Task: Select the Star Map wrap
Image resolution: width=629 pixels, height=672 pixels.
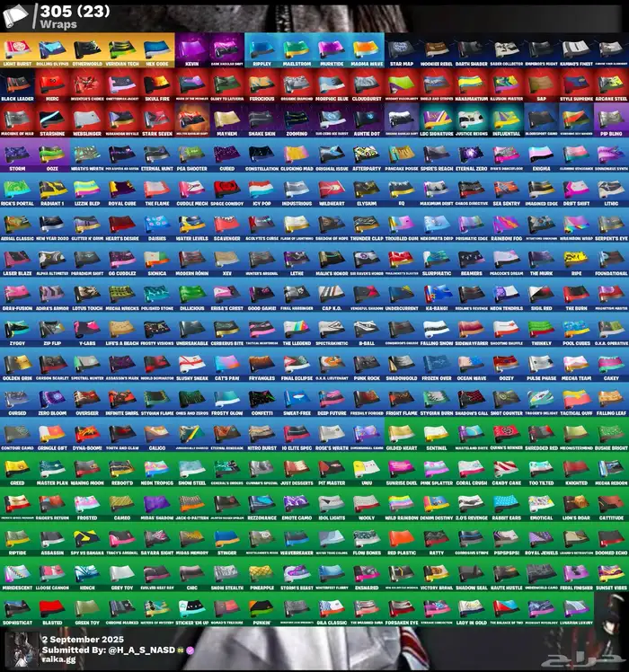Action: 402,50
